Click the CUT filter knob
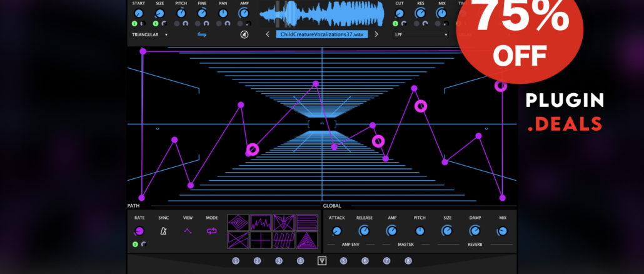 click(x=400, y=13)
